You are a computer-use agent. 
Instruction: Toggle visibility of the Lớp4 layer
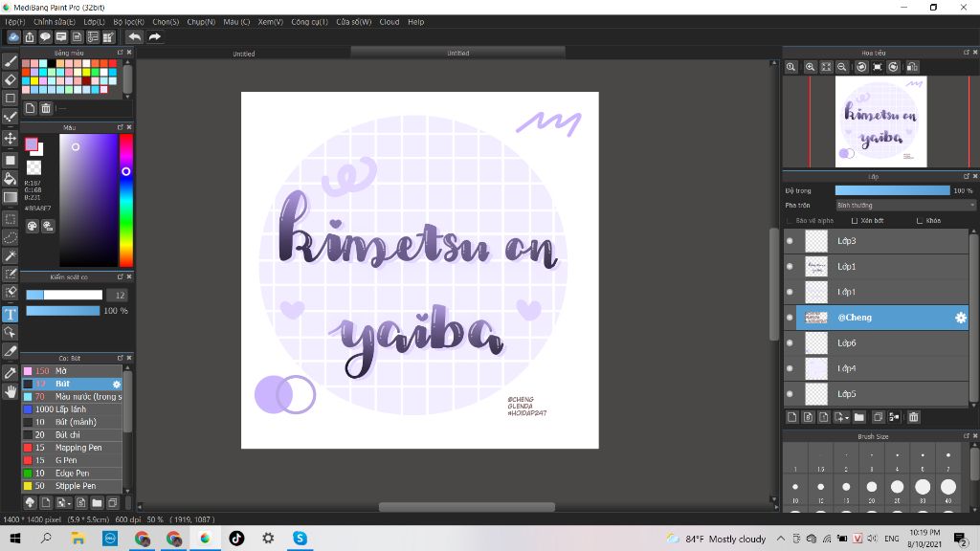pos(790,368)
